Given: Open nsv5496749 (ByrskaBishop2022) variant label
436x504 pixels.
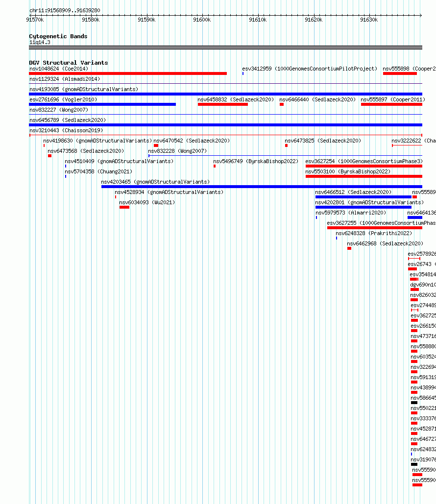Looking at the screenshot, I should click(256, 161).
